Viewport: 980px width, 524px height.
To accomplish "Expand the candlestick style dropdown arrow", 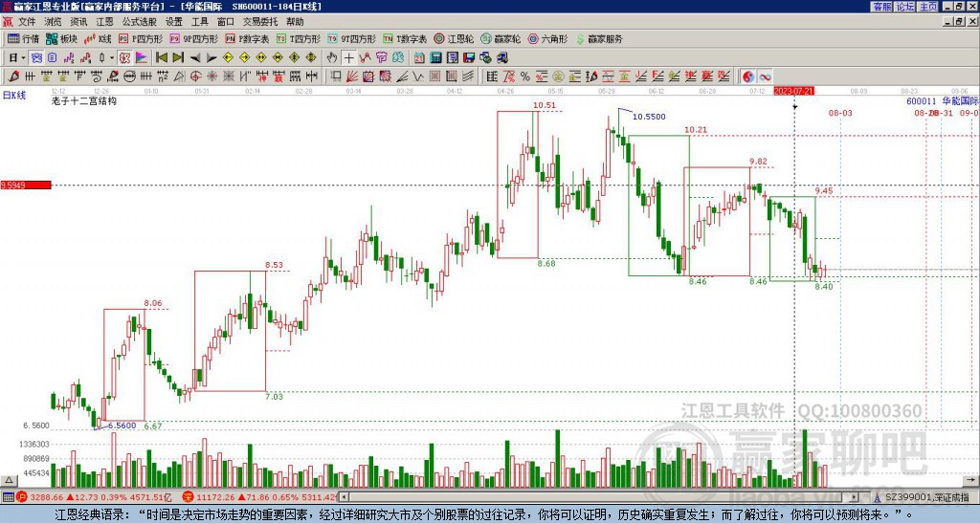I will pyautogui.click(x=112, y=58).
